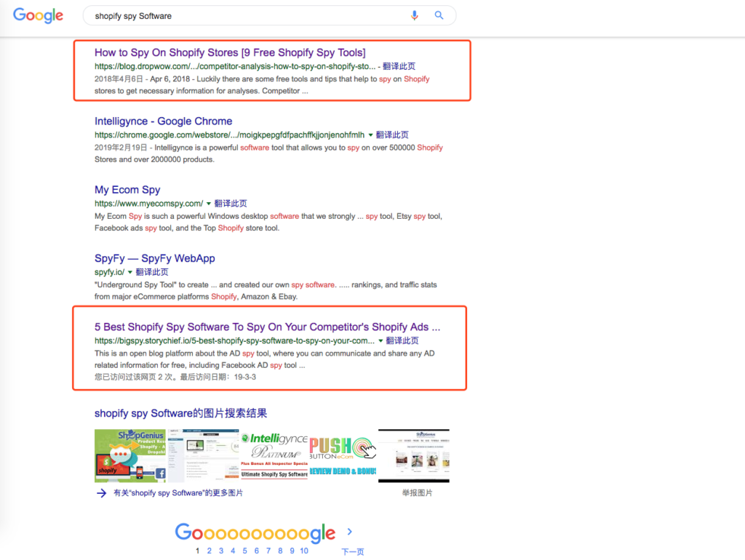
Task: Expand dropdown arrow next to chrome.google.com URL
Action: (x=370, y=135)
